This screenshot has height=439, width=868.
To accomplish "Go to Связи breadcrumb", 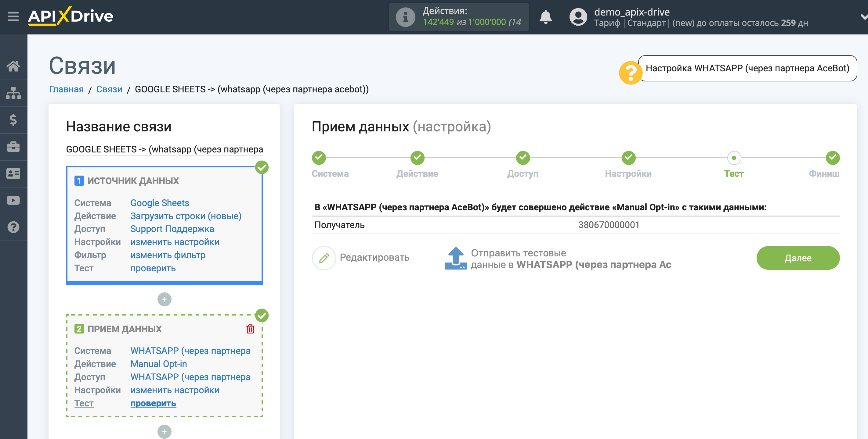I will (109, 89).
